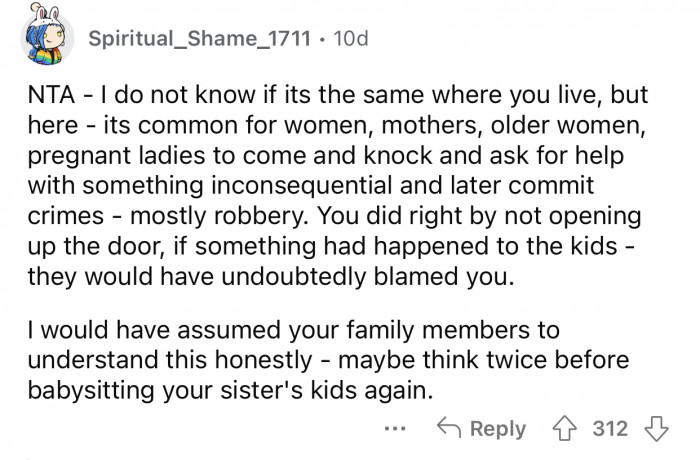Click the dot separator before the 10d timestamp
The width and height of the screenshot is (700, 460).
click(x=322, y=39)
